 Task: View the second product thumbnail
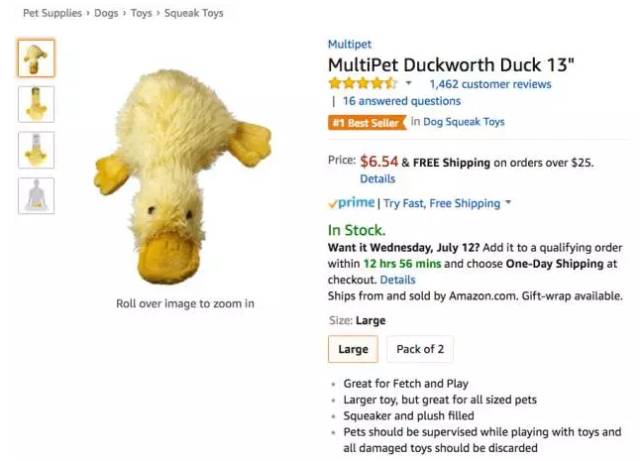(x=36, y=103)
